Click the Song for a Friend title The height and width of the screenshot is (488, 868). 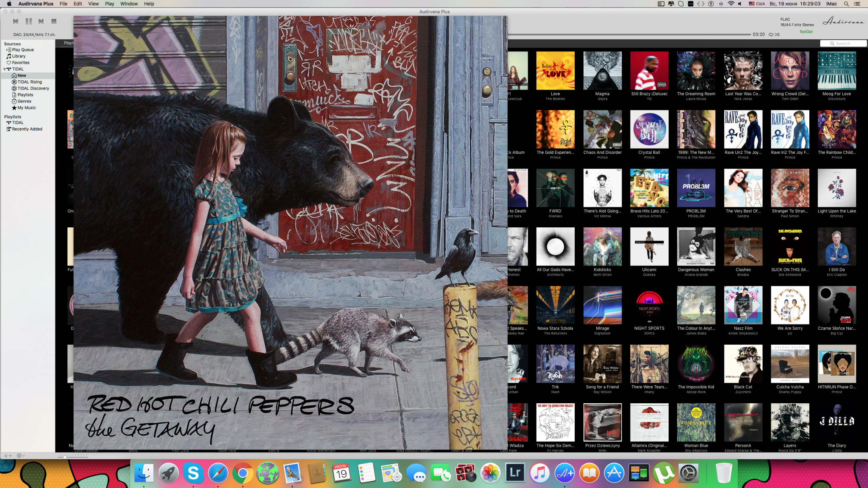pos(602,387)
